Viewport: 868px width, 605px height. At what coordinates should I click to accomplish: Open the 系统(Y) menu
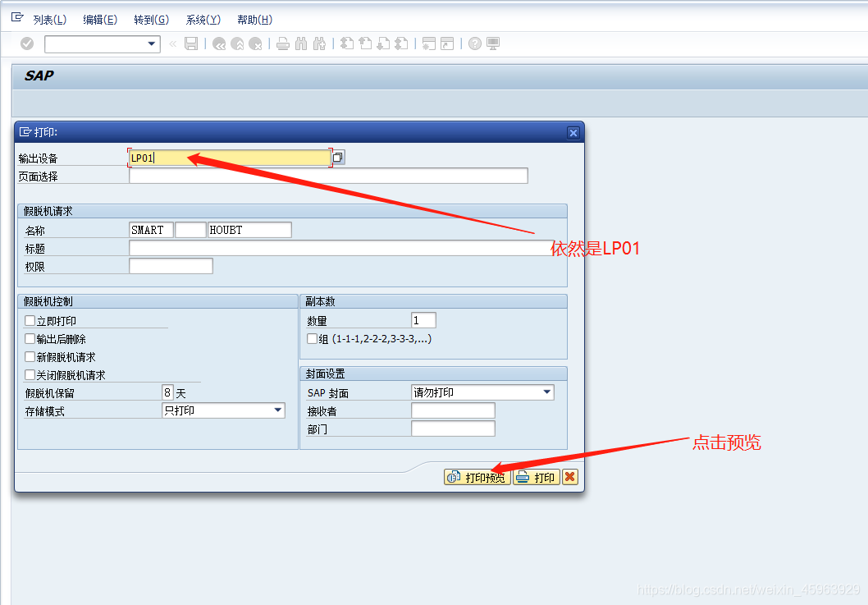tap(203, 20)
